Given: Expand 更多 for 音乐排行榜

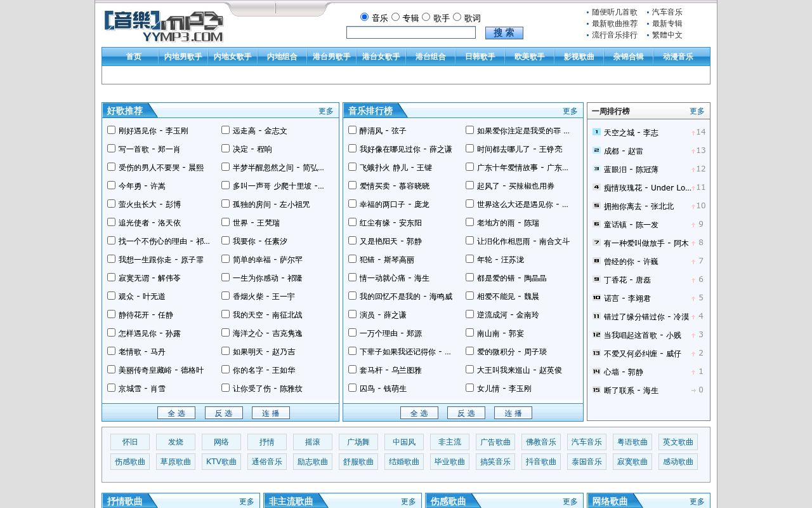Looking at the screenshot, I should pos(570,111).
